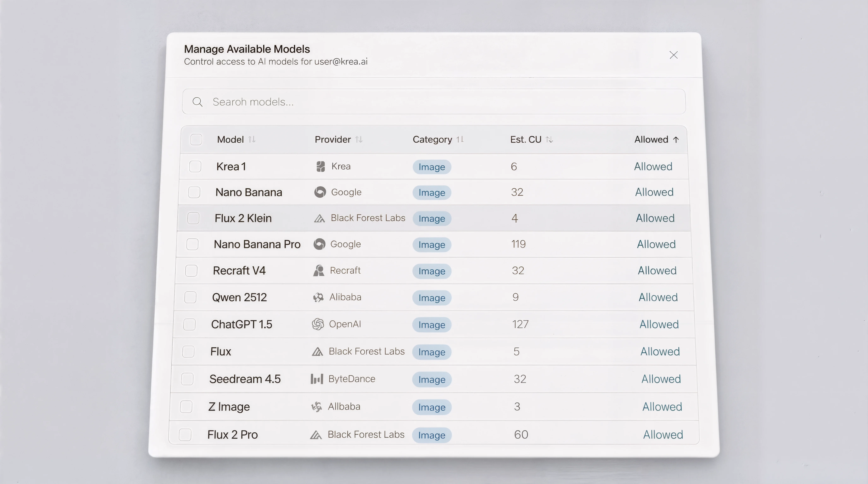
Task: Toggle Allowed status for Qwen 2512
Action: (x=658, y=297)
